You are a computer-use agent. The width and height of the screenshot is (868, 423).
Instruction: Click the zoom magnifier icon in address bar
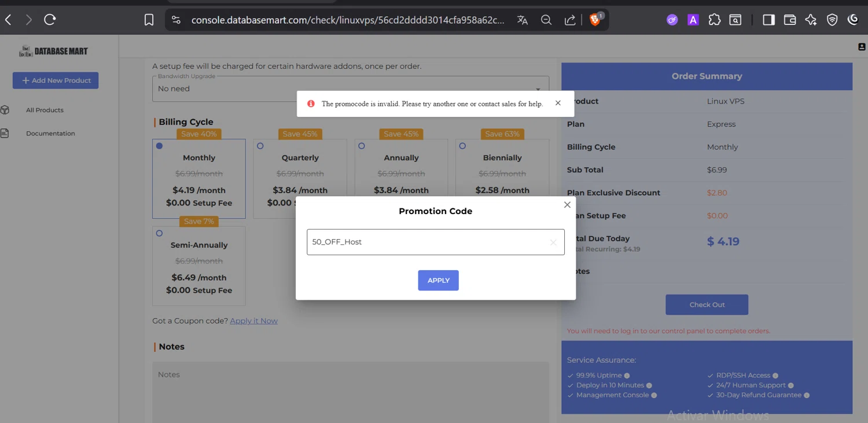click(546, 20)
